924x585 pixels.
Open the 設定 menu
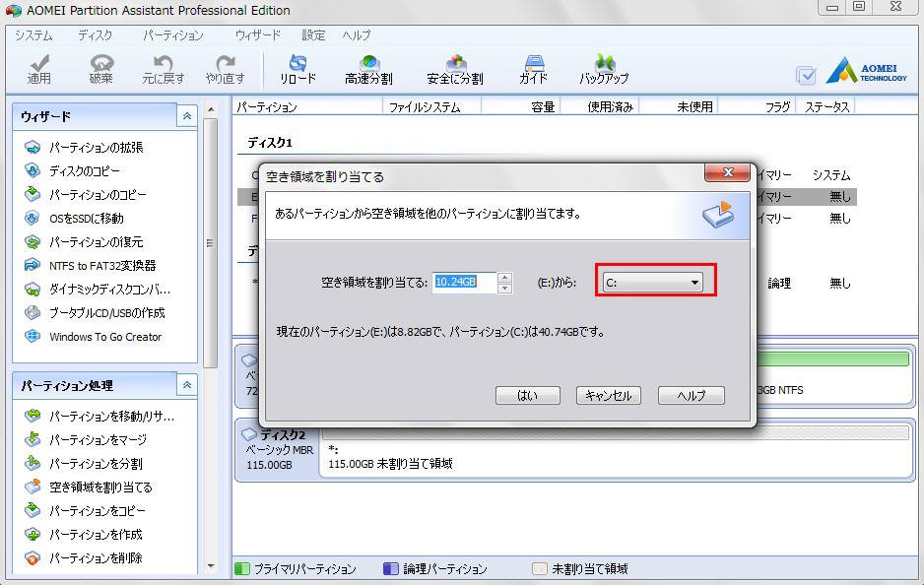coord(313,35)
